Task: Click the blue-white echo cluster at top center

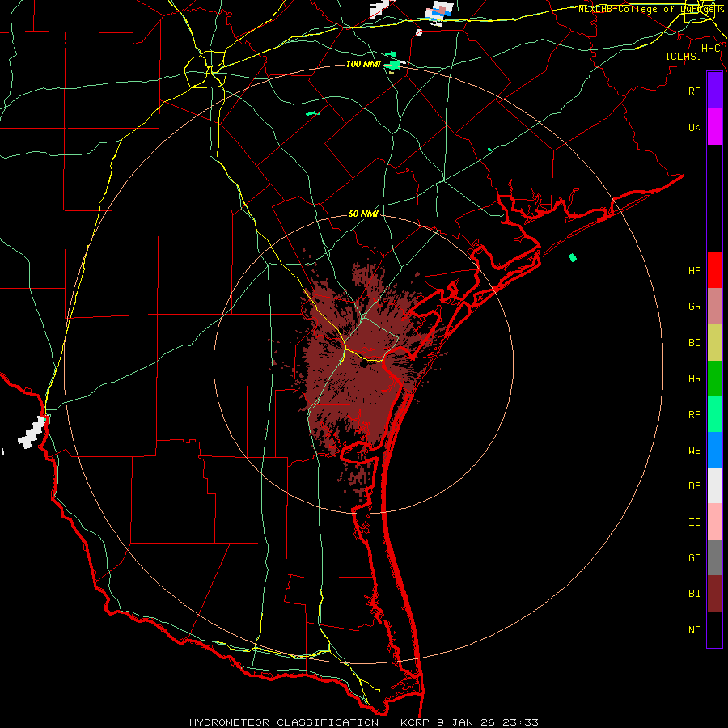Action: 438,12
